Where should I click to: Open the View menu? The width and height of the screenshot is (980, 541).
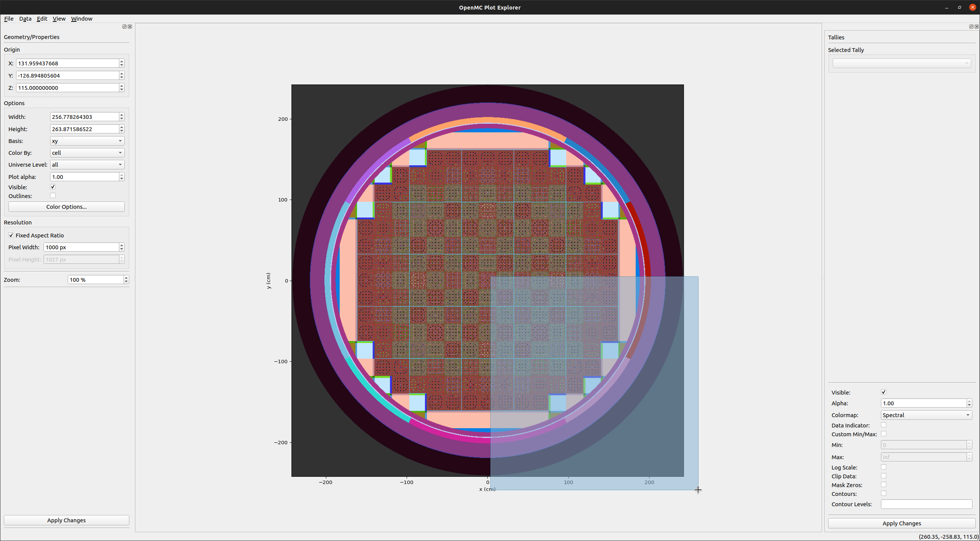pos(59,18)
